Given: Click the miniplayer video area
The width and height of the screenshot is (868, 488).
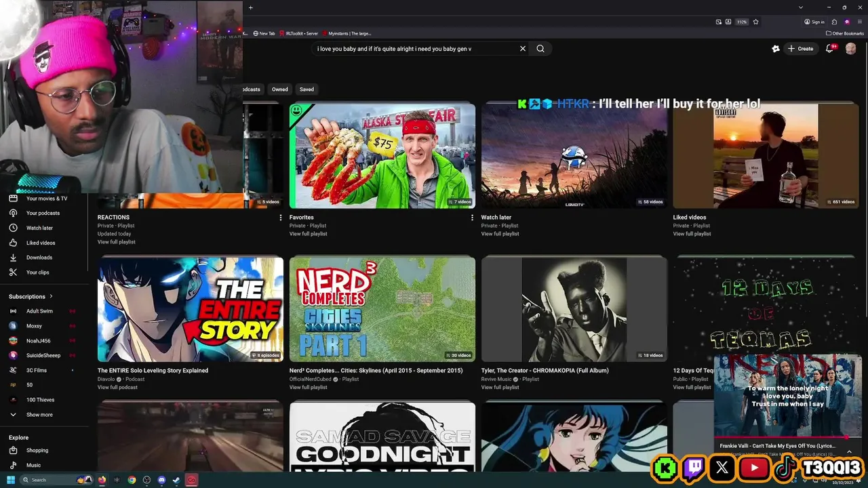Looking at the screenshot, I should pyautogui.click(x=787, y=395).
